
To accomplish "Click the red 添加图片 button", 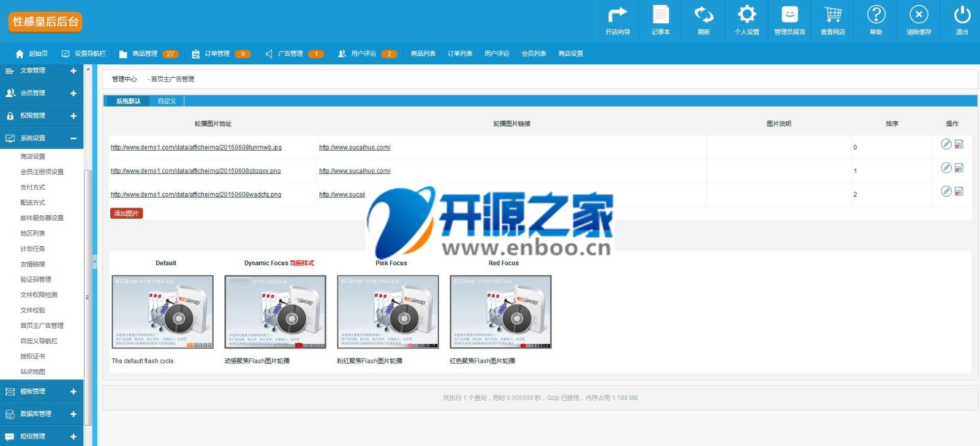I will point(126,213).
